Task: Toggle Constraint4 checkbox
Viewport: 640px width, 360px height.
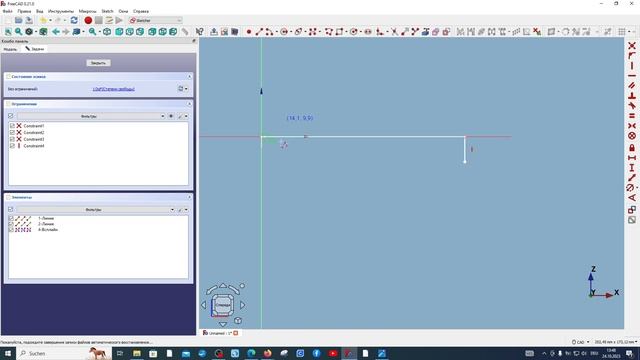Action: pos(12,146)
